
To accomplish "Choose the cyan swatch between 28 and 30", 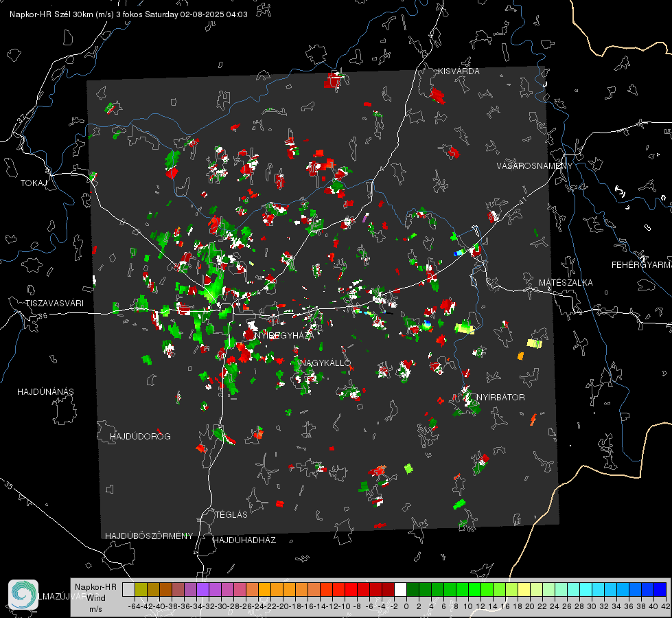I will click(586, 589).
